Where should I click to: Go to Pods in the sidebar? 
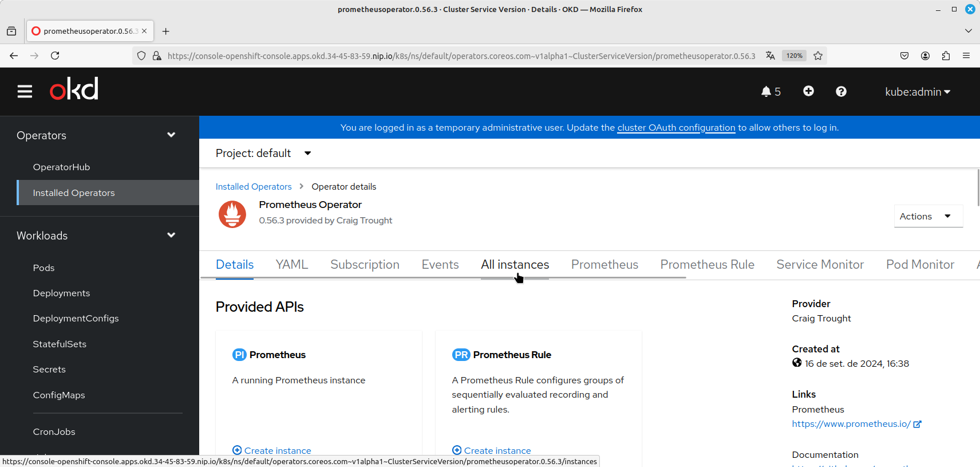[44, 268]
